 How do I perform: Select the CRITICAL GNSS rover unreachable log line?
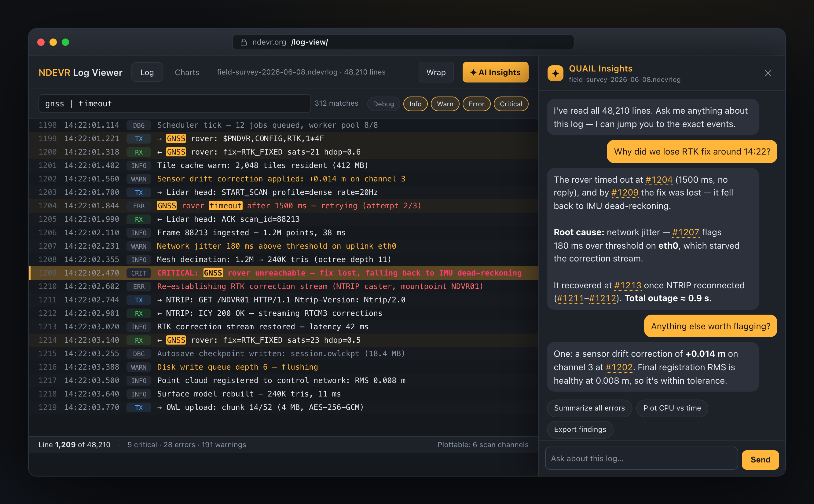click(x=283, y=273)
